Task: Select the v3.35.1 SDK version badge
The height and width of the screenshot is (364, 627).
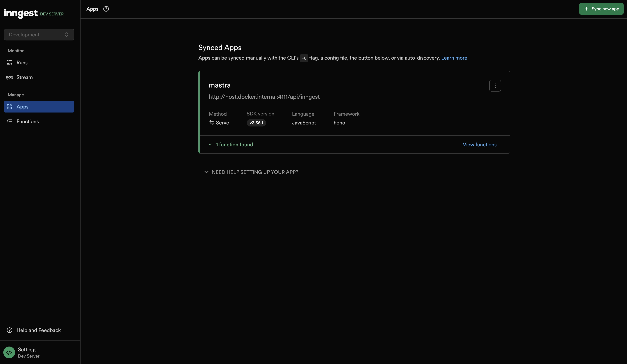Action: [256, 123]
